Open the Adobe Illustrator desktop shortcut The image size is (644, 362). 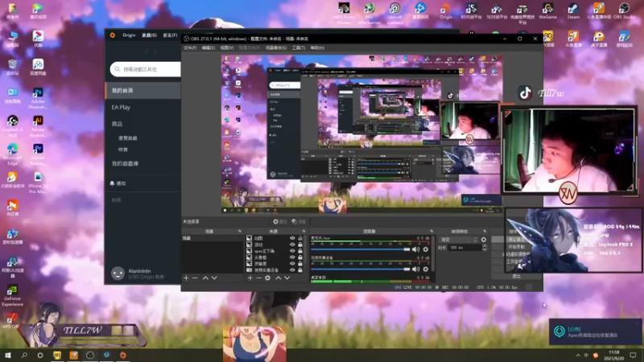coord(38,126)
